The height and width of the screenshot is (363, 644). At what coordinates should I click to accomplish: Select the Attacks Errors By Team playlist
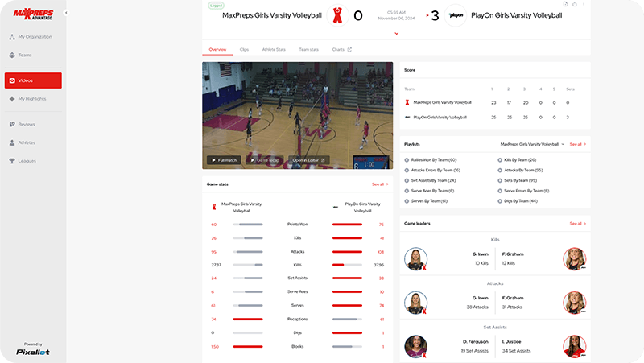(432, 171)
